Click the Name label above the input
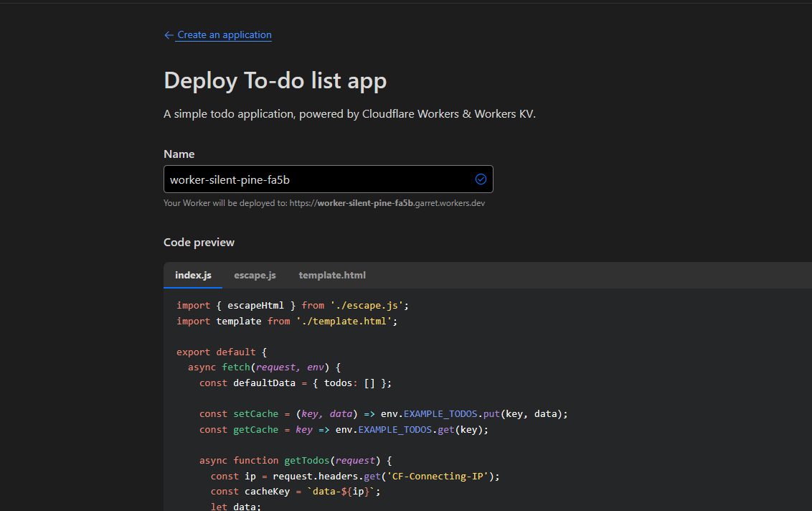 [179, 154]
